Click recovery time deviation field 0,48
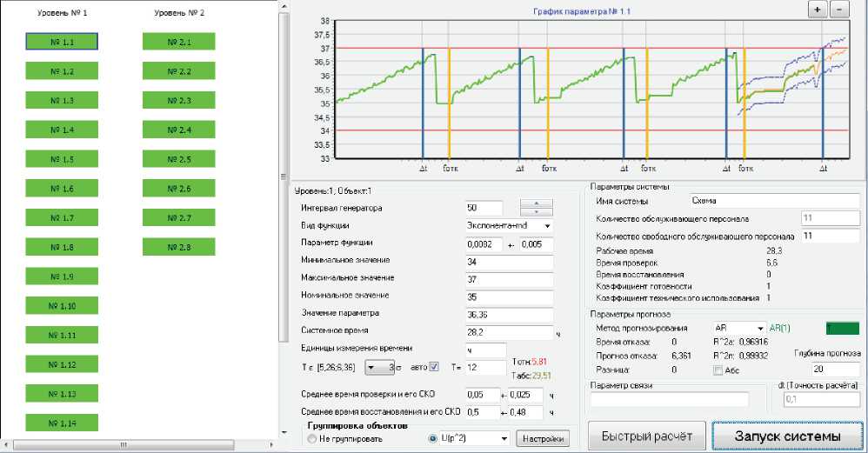The image size is (868, 453). pyautogui.click(x=525, y=412)
